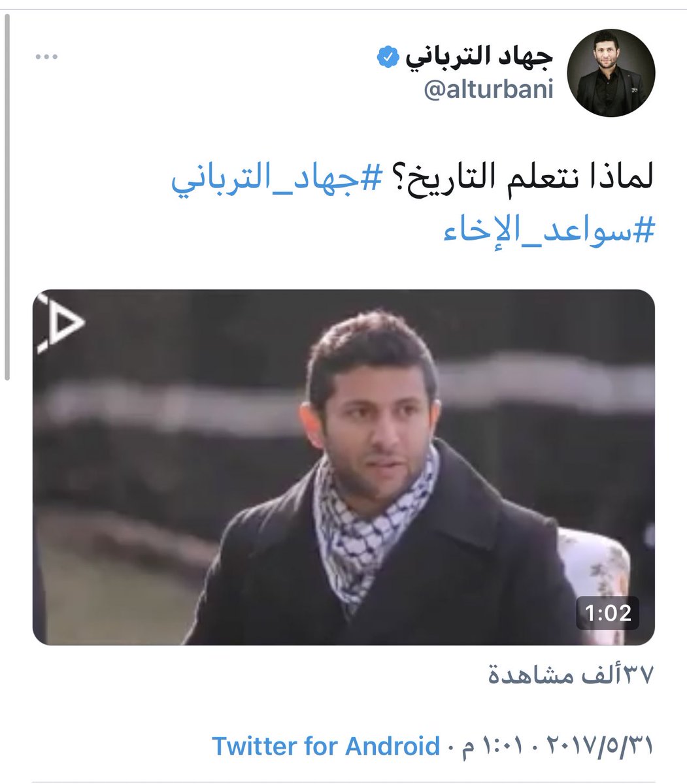Click the play logo overlay on video
Screen dimensions: 687x784
point(60,322)
